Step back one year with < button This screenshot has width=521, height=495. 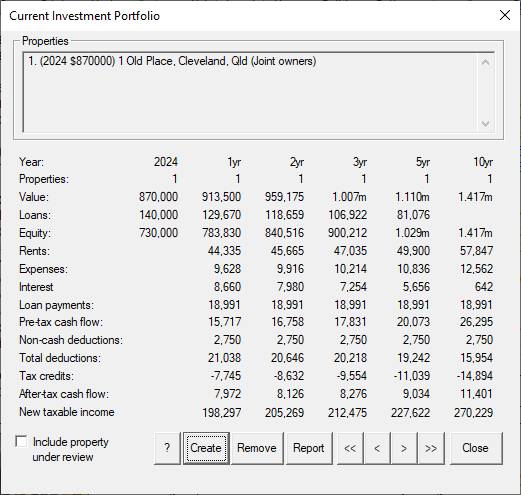coord(377,448)
